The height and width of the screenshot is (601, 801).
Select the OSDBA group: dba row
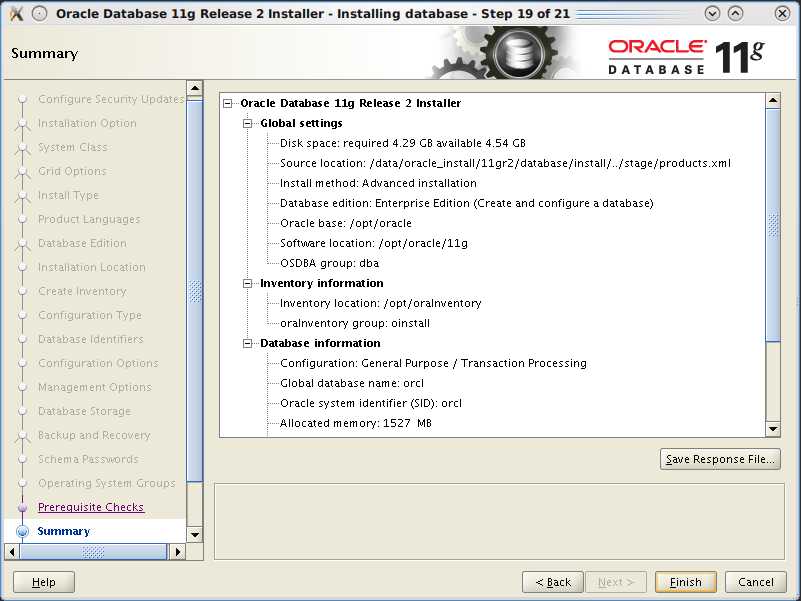tap(329, 264)
